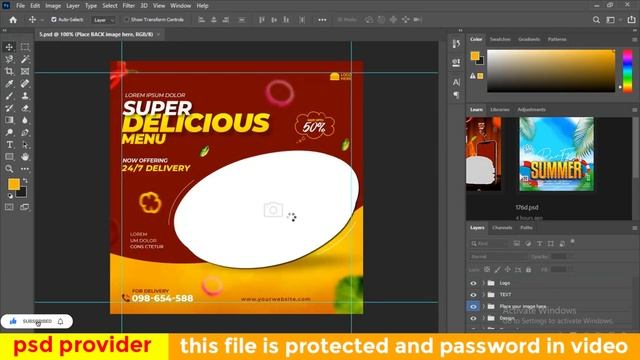Hide the Logo layer group

(473, 283)
